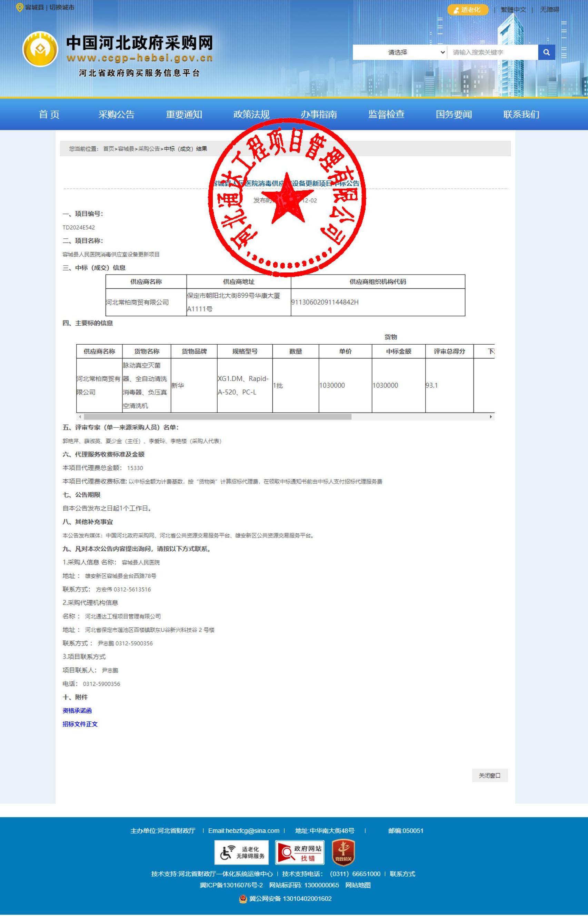This screenshot has width=588, height=919.
Task: Click project number TD2024E542
Action: click(x=79, y=227)
